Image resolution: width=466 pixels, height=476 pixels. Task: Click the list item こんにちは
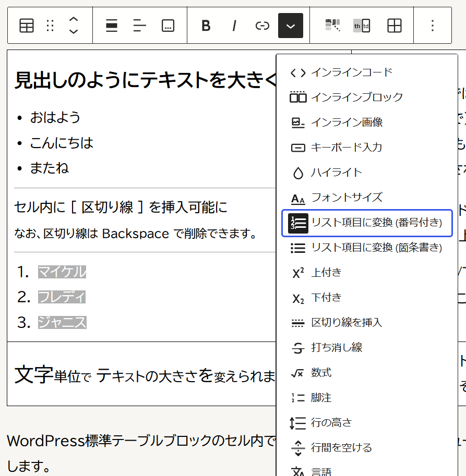tap(62, 143)
